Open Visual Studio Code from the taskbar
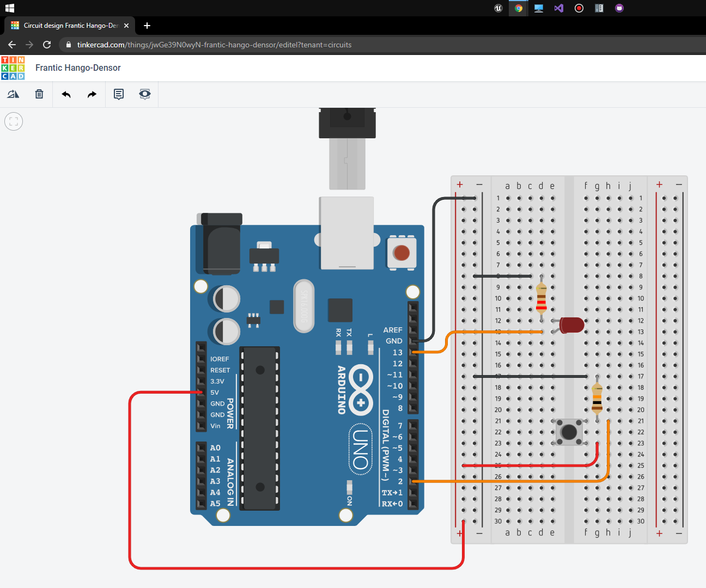The height and width of the screenshot is (588, 706). click(558, 8)
